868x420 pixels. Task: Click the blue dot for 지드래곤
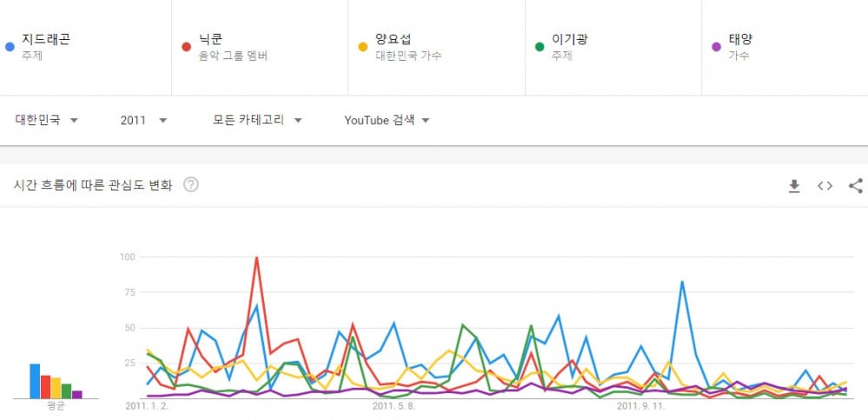click(10, 47)
